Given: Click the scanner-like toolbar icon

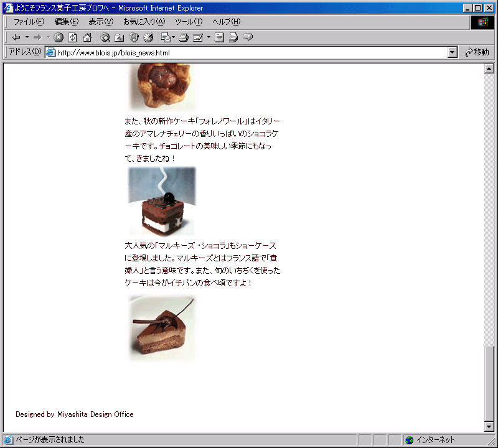Looking at the screenshot, I should pyautogui.click(x=233, y=37).
